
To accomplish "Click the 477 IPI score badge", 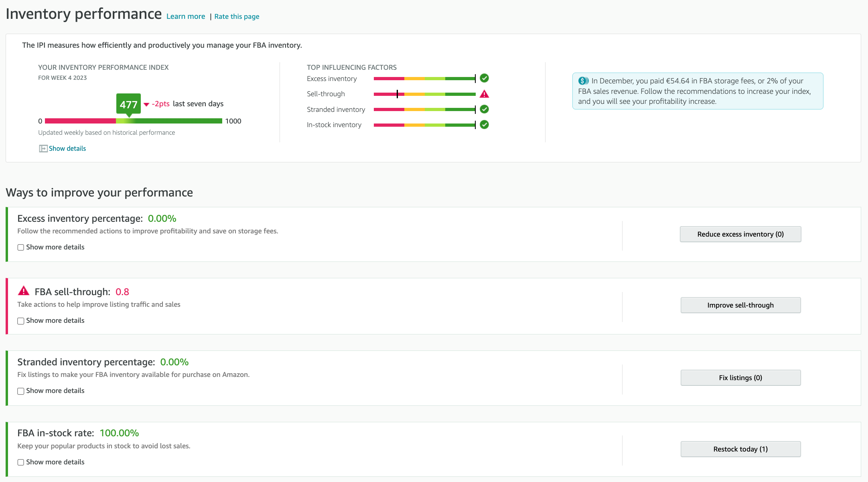I will pos(128,104).
